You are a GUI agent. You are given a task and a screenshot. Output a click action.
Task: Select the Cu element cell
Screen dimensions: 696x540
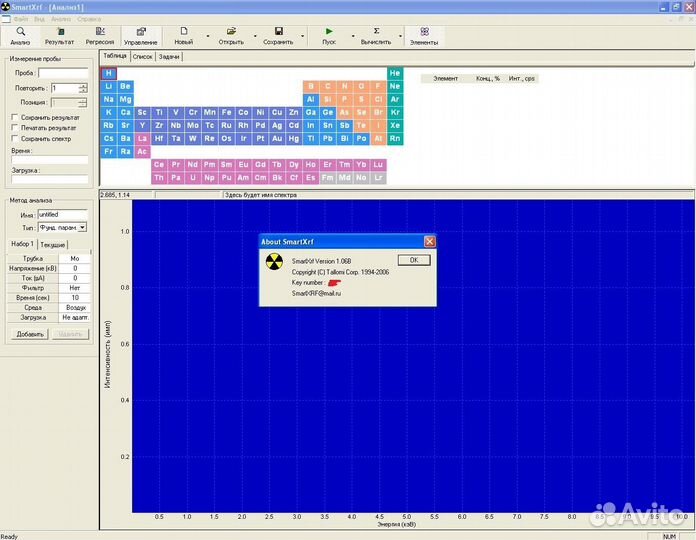click(x=277, y=112)
